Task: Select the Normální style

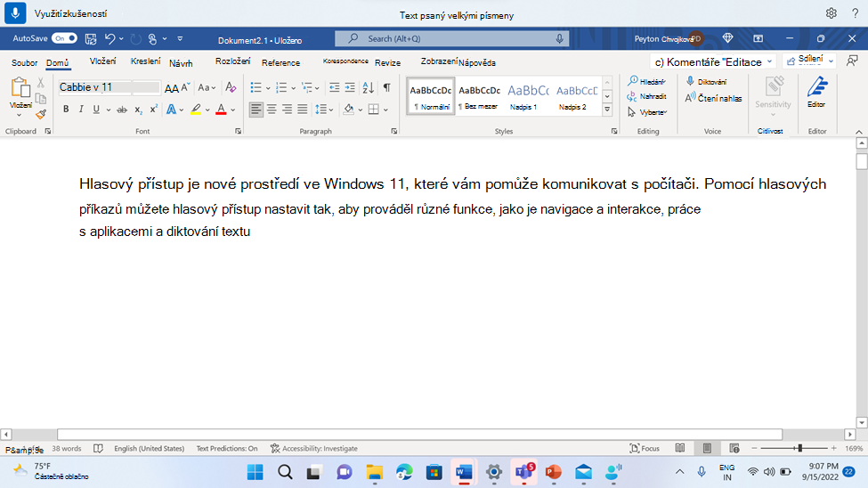Action: [x=431, y=96]
